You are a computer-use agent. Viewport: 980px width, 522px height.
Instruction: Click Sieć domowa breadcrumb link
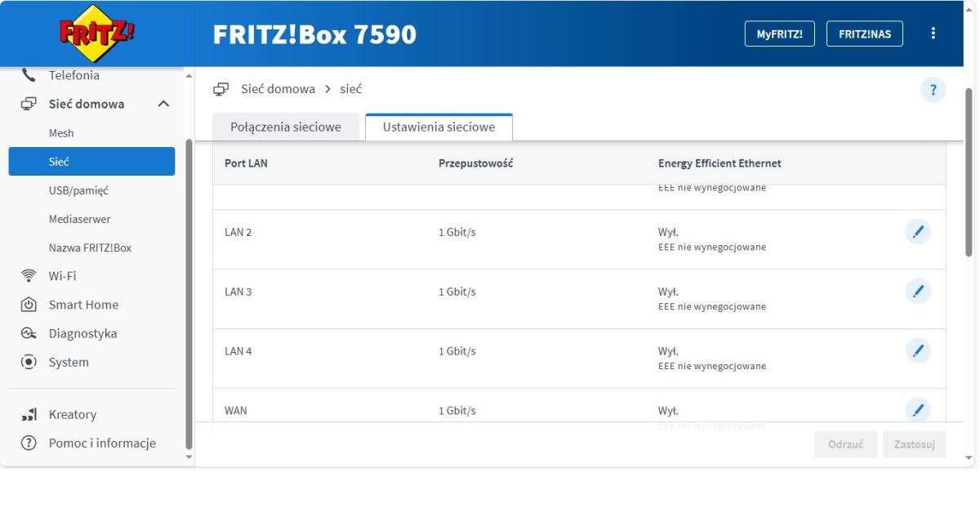[278, 89]
